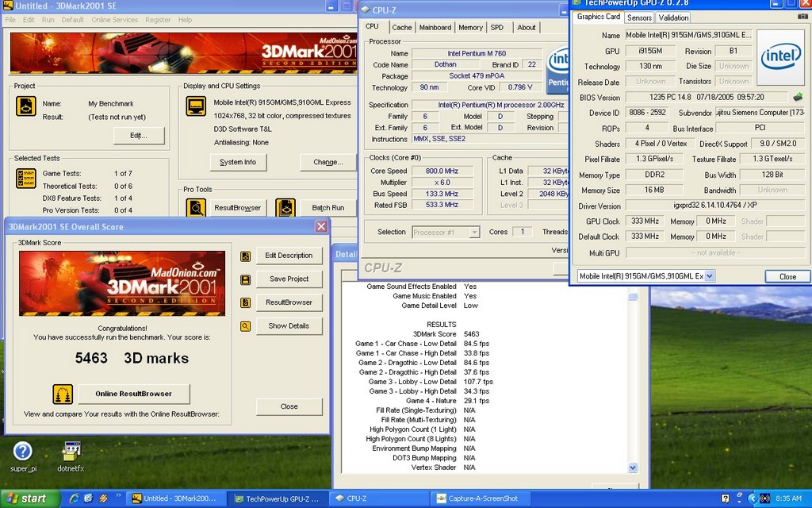Click the Intel logo in GPU-Z
Screen dimensions: 812x508
(780, 57)
